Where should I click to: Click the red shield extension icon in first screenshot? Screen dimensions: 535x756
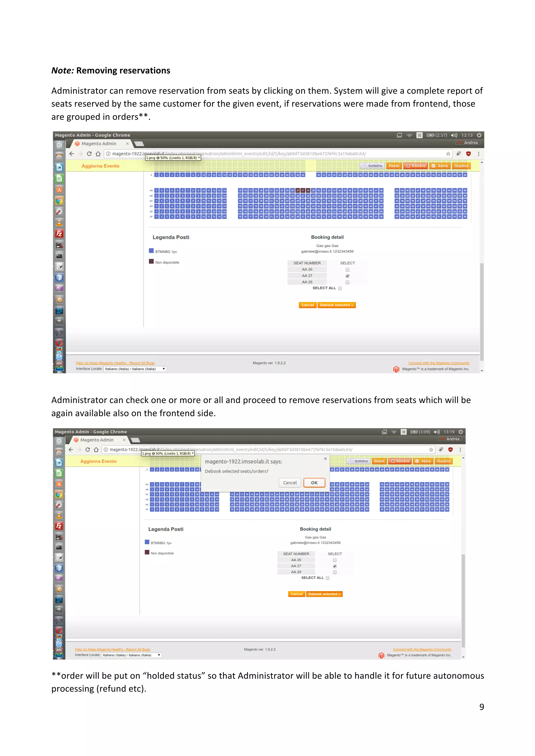[468, 154]
